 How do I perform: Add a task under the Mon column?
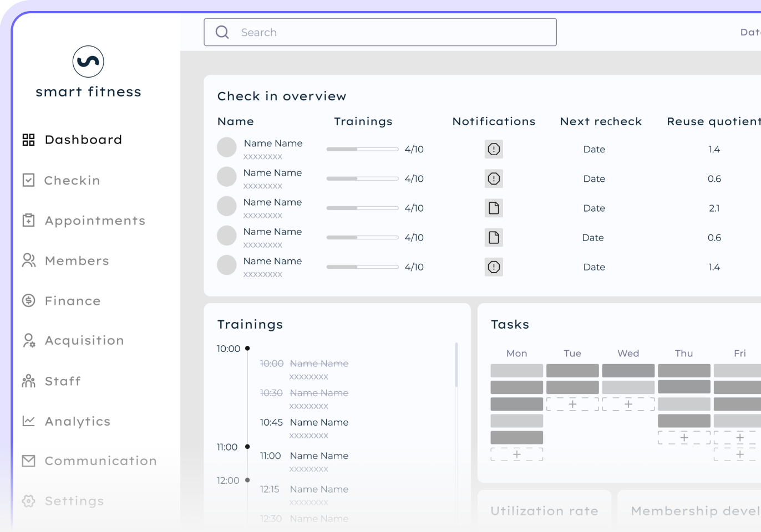tap(517, 454)
